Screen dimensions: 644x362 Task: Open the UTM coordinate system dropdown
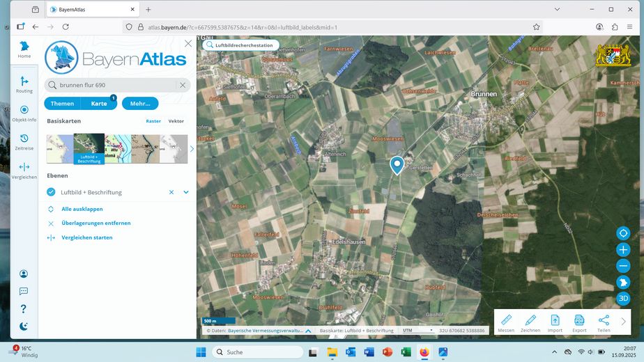[418, 330]
